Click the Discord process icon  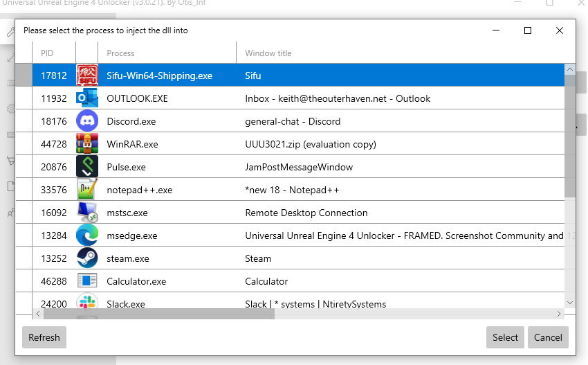point(87,121)
